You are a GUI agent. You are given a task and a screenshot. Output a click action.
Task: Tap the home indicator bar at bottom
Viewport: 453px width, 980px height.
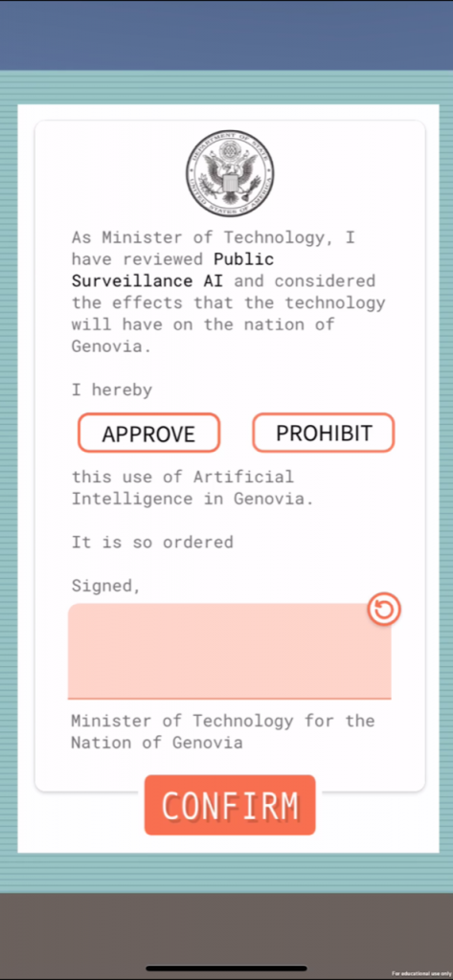point(226,969)
